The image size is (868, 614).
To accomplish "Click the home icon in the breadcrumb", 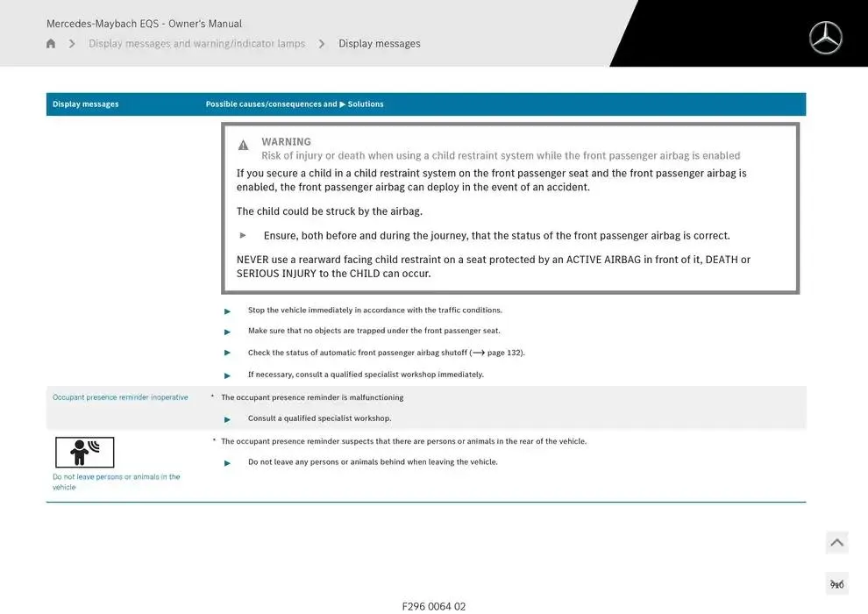I will pyautogui.click(x=51, y=44).
